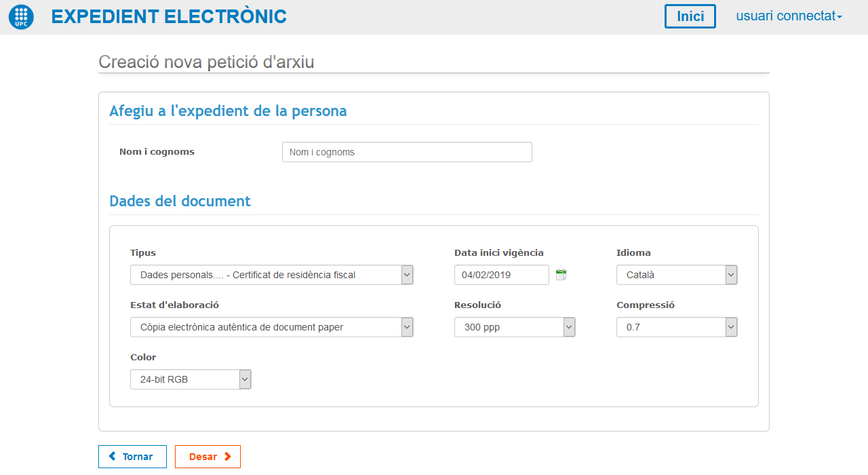Expand the Compressió 0.7 dropdown
868x475 pixels.
click(676, 327)
